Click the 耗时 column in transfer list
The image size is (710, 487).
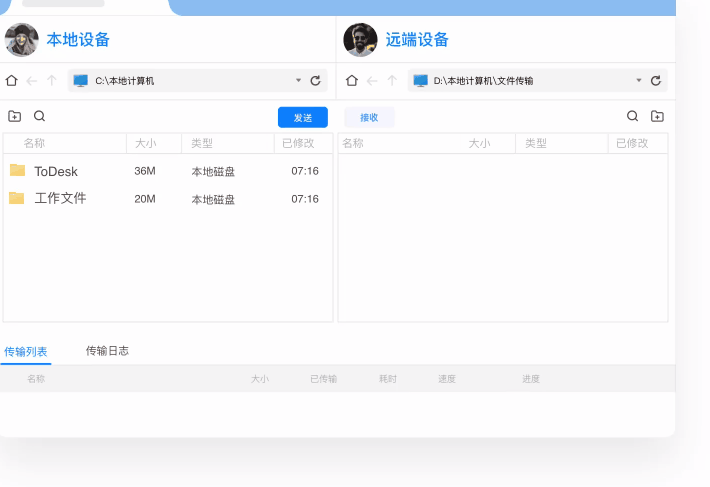[x=388, y=379]
